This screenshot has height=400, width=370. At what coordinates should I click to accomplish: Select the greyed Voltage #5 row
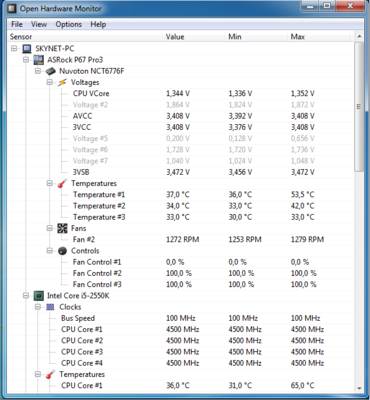[x=180, y=138]
